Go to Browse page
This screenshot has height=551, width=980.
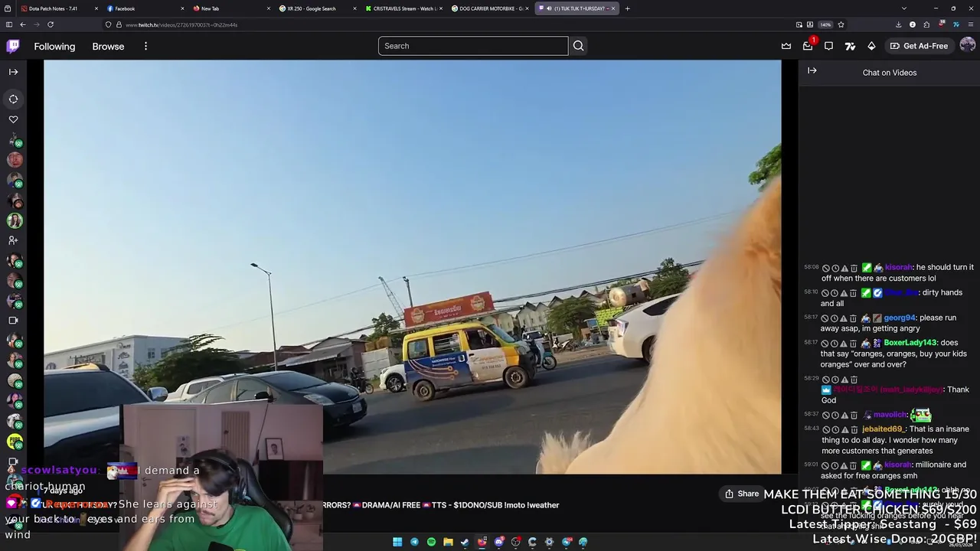(x=108, y=46)
